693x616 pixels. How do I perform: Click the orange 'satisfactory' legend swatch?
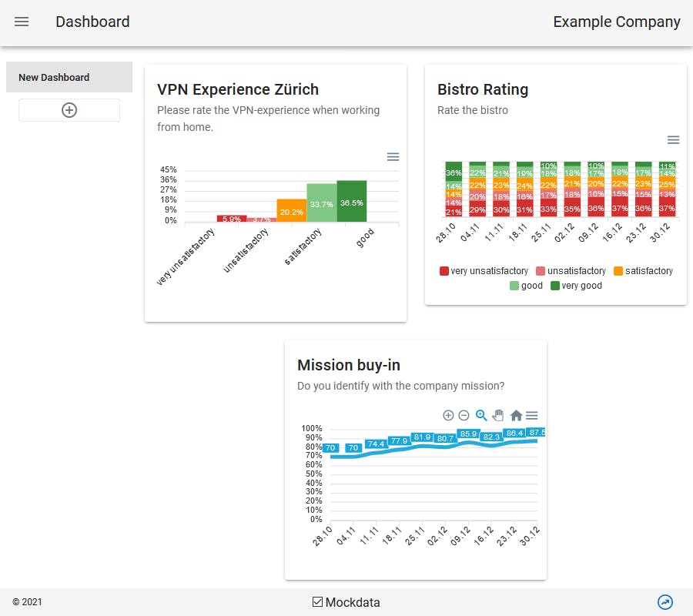tap(618, 271)
